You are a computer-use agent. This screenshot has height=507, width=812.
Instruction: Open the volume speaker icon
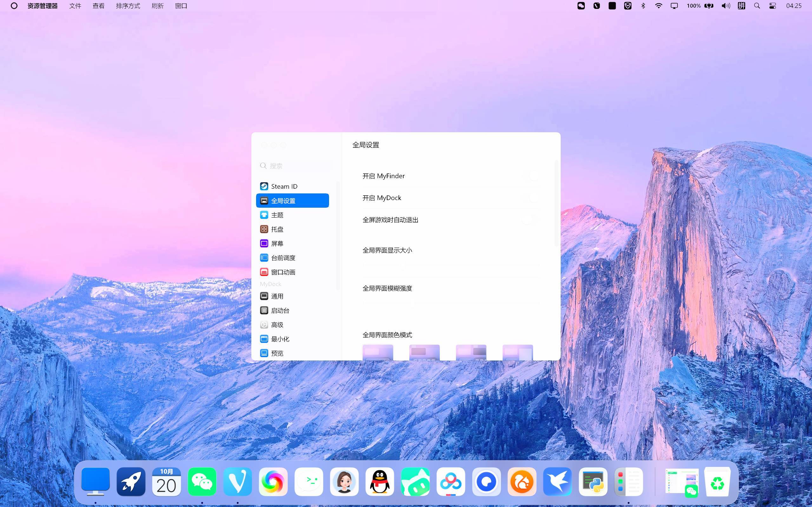click(x=726, y=6)
